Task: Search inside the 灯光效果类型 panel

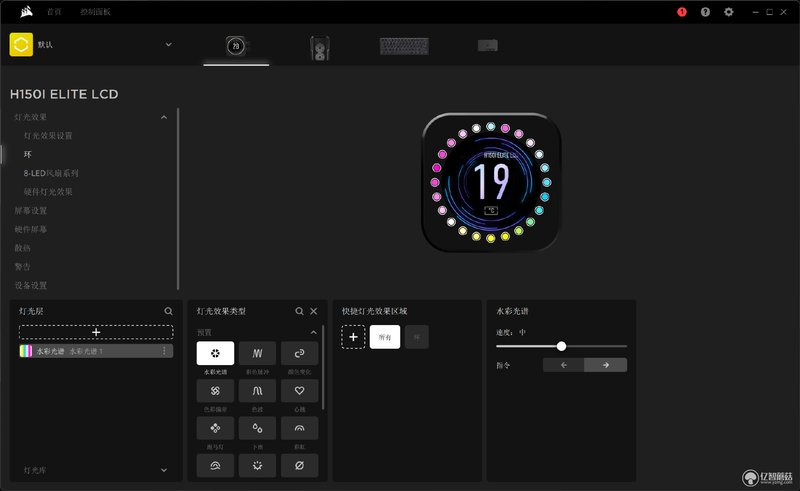Action: click(299, 311)
